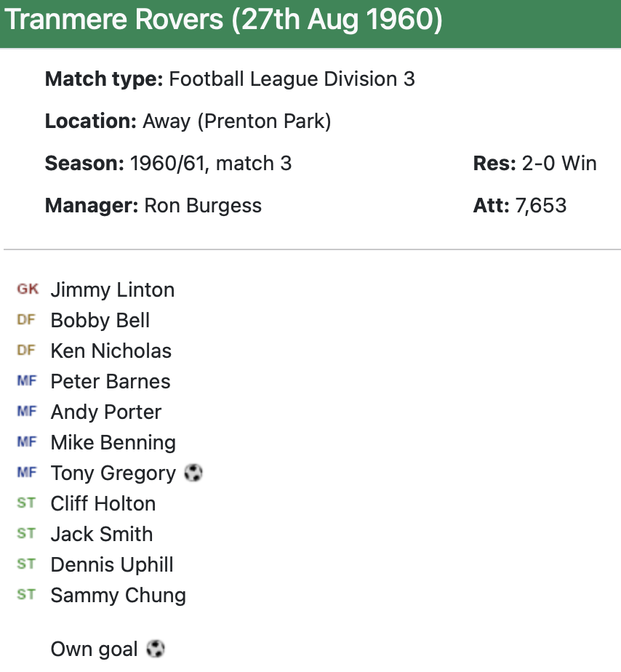The width and height of the screenshot is (621, 672).
Task: Click the ST icon beside Dennis Uphill
Action: tap(26, 564)
